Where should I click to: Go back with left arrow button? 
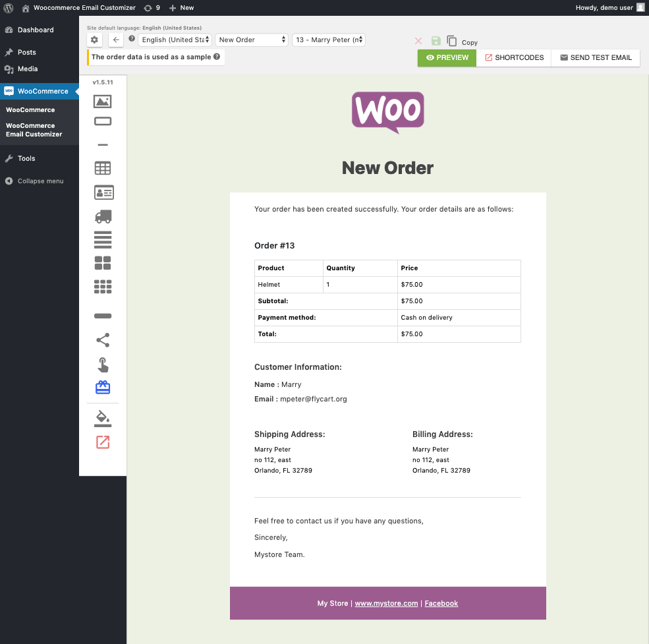[116, 40]
